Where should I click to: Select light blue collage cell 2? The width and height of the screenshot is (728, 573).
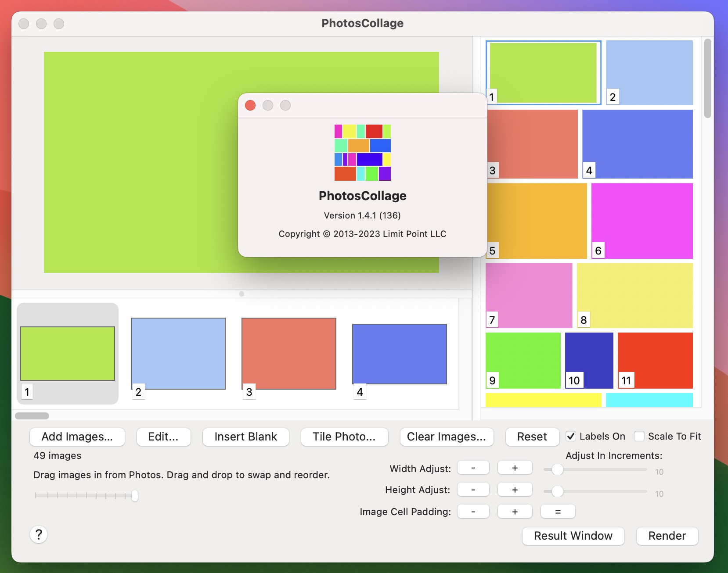649,72
